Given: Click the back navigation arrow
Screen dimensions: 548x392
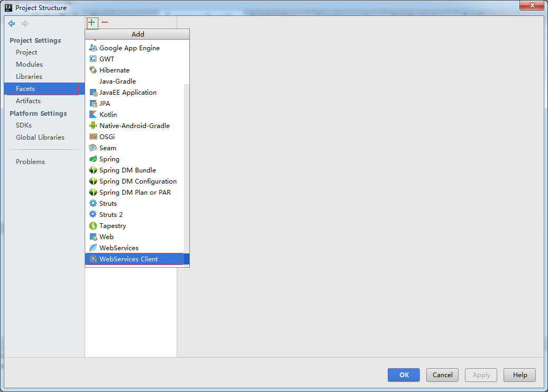Looking at the screenshot, I should pos(12,23).
